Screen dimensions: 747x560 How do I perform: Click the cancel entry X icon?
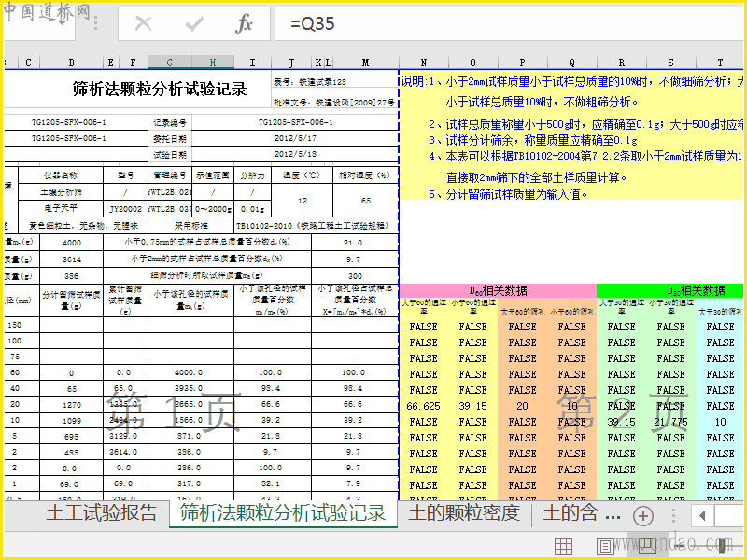click(143, 23)
